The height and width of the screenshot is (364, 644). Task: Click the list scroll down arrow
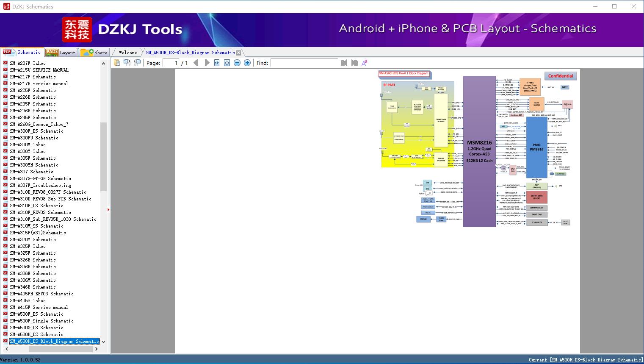coord(103,342)
